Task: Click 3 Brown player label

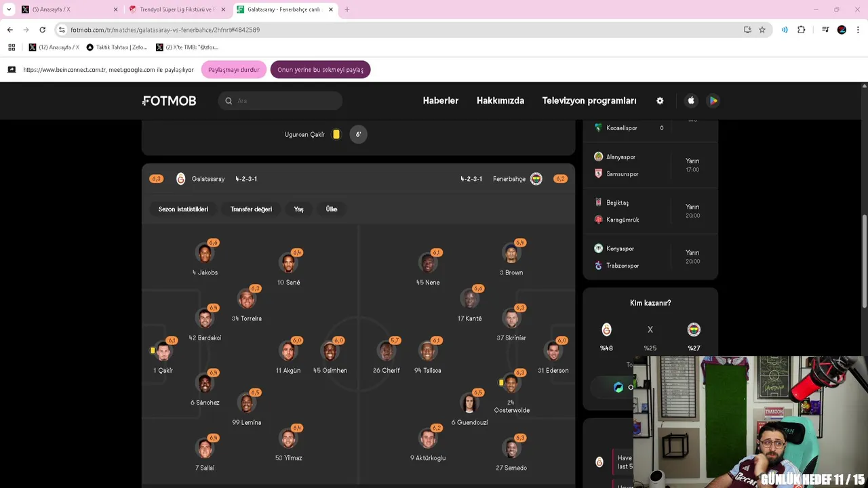Action: [x=511, y=272]
